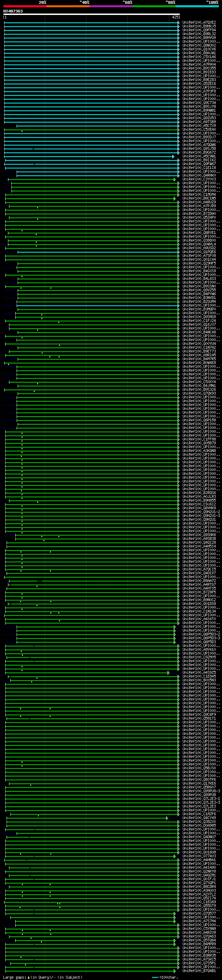The image size is (222, 980).
Task: Select the UniRef100_Q6P5D3-3 isoform label
Action: pyautogui.click(x=201, y=638)
